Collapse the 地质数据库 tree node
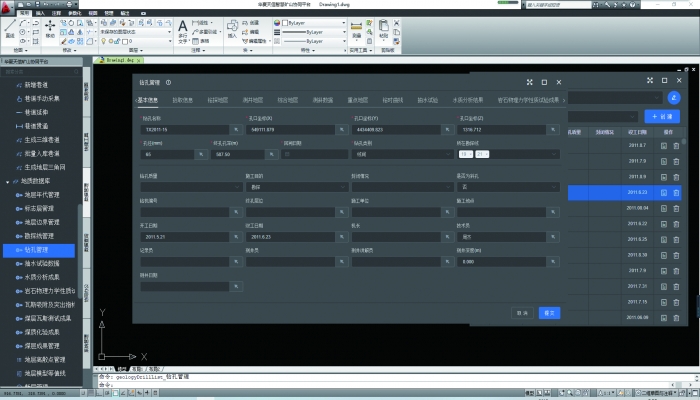The height and width of the screenshot is (400, 700). click(9, 181)
